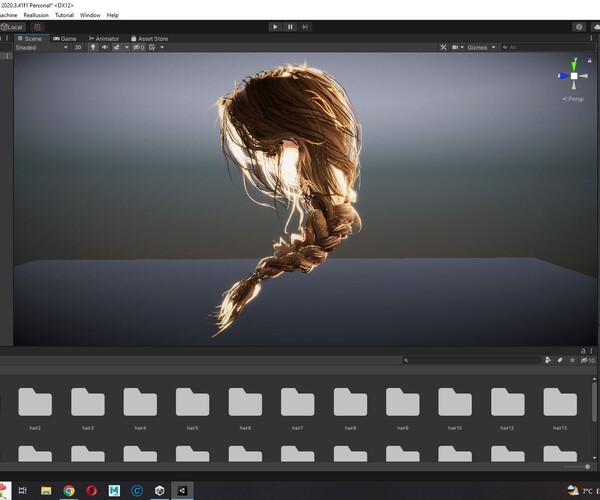Image resolution: width=600 pixels, height=500 pixels.
Task: Toggle the Project panel lock icon
Action: click(x=583, y=351)
